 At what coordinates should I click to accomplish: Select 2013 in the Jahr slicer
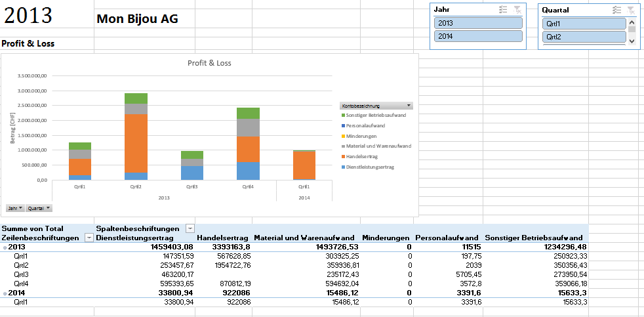[x=478, y=23]
